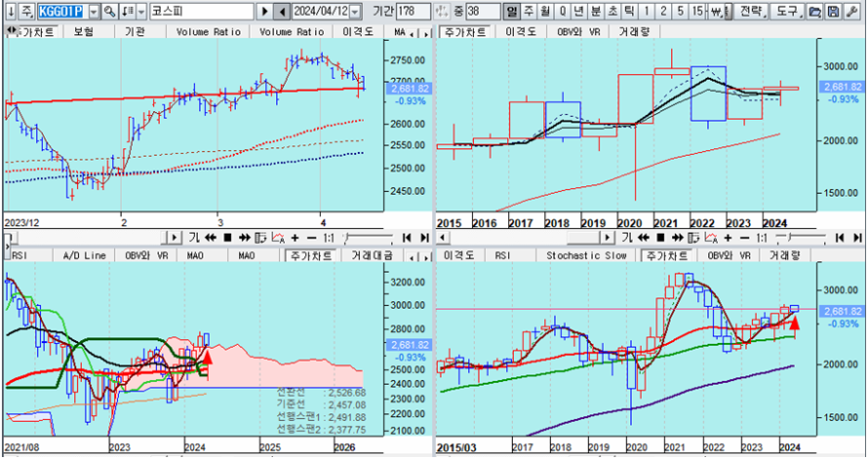868x458 pixels.
Task: Open the 전략 strategy menu
Action: point(750,11)
